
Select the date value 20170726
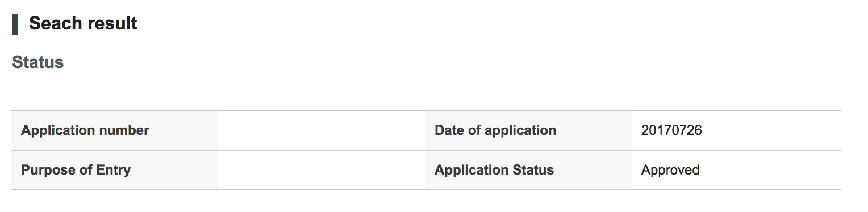[x=671, y=130]
